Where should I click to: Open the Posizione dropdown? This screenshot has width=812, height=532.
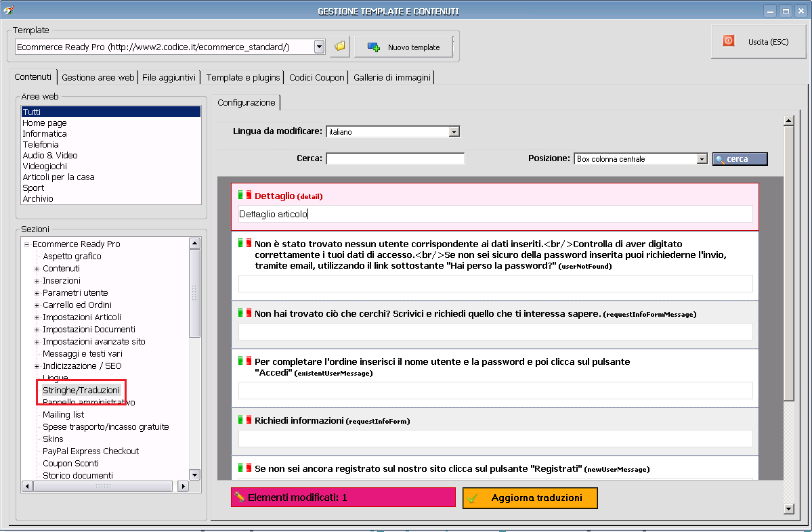(702, 159)
